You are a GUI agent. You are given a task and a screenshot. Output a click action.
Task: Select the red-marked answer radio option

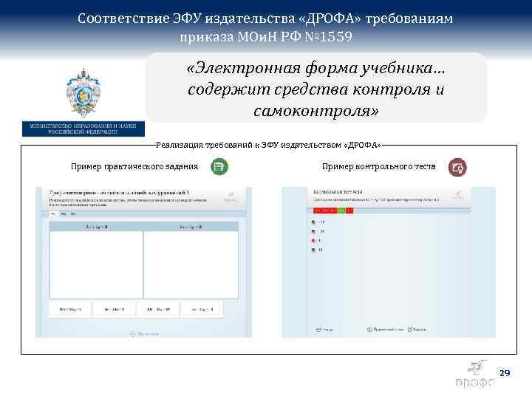pos(313,241)
